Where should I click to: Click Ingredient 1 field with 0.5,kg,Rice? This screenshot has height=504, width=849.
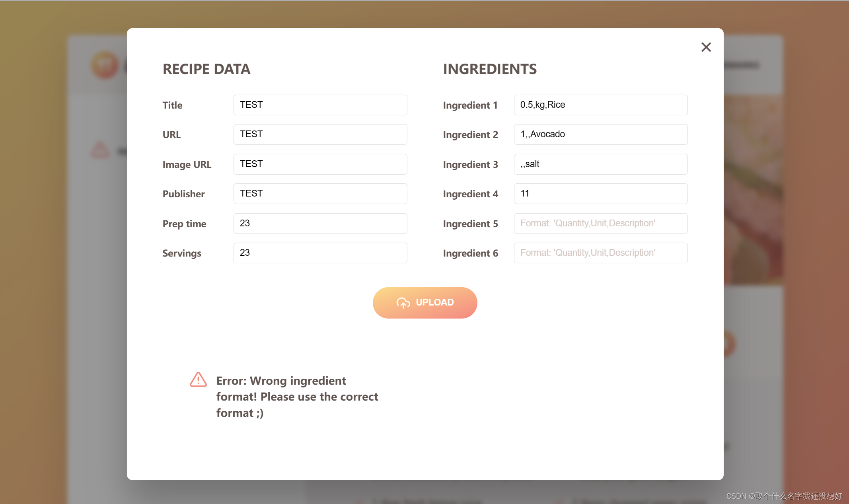point(601,105)
